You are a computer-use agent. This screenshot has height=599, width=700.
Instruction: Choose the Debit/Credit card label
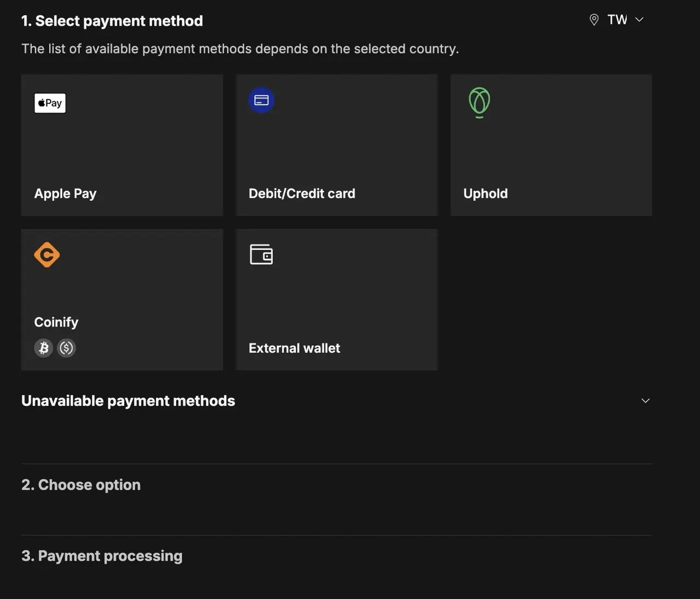tap(302, 194)
